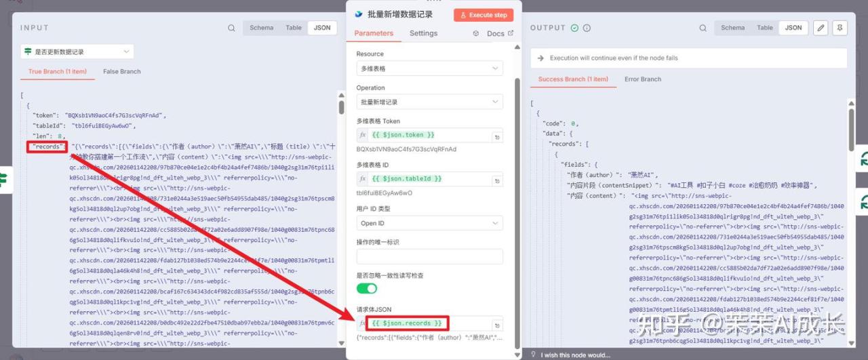Viewport: 868px width, 360px height.
Task: Open the Resource dropdown showing 多维表格
Action: click(429, 68)
